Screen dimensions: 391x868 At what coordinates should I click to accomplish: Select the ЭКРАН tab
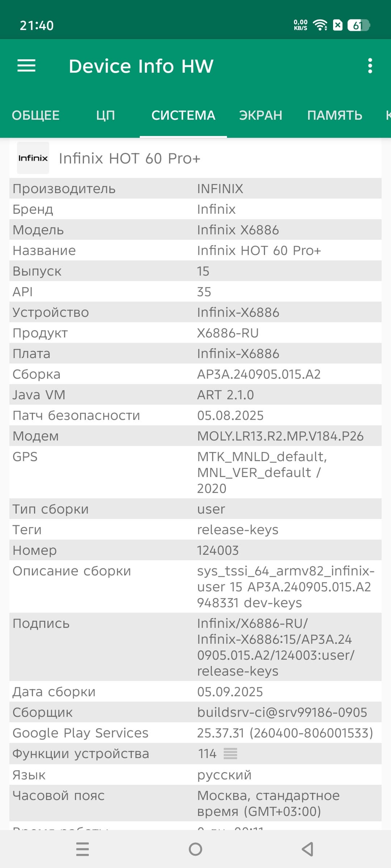tap(260, 115)
